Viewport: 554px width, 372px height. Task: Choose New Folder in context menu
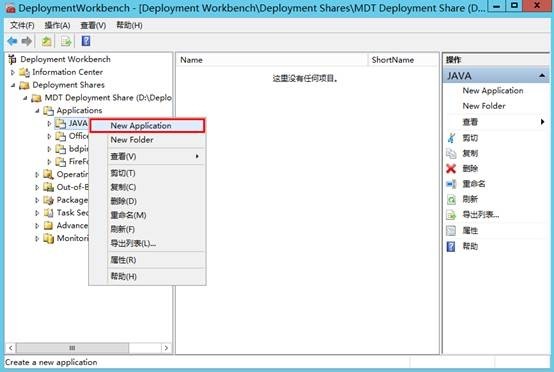pos(147,140)
